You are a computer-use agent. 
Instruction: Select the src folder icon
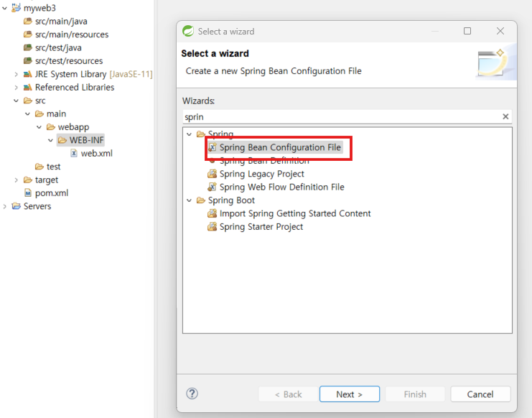click(28, 101)
